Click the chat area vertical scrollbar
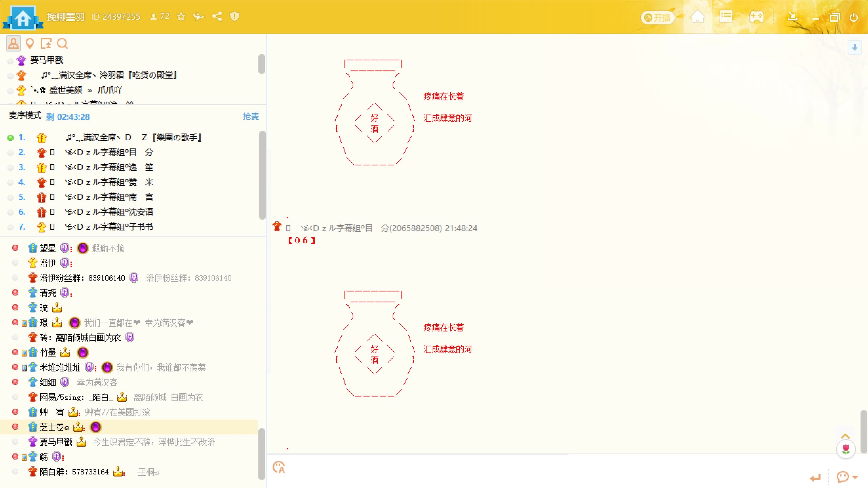This screenshot has height=488, width=868. 864,432
